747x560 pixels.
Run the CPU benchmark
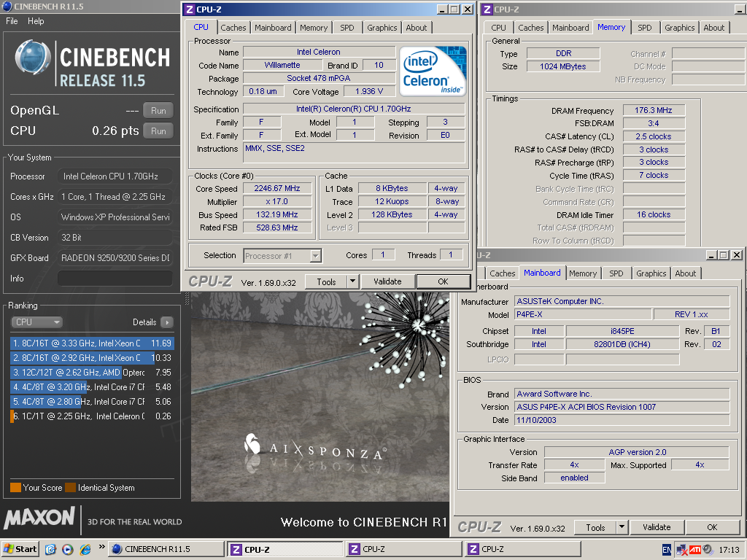click(158, 131)
